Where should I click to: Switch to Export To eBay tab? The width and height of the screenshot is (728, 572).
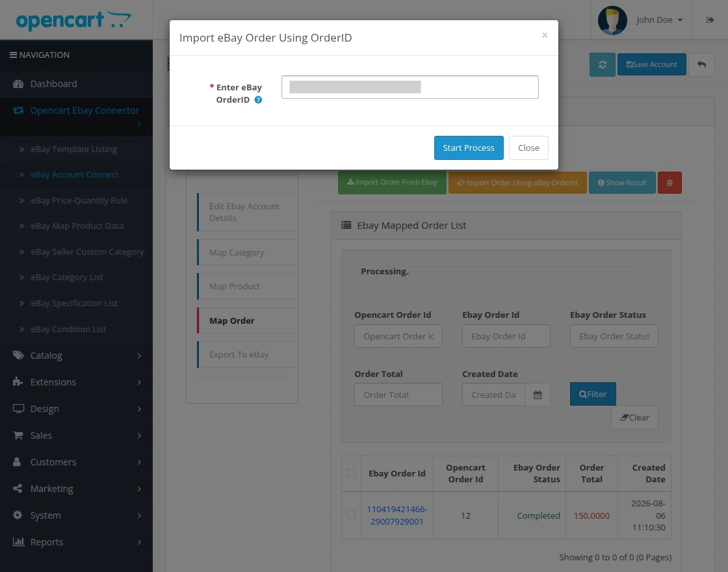248,355
